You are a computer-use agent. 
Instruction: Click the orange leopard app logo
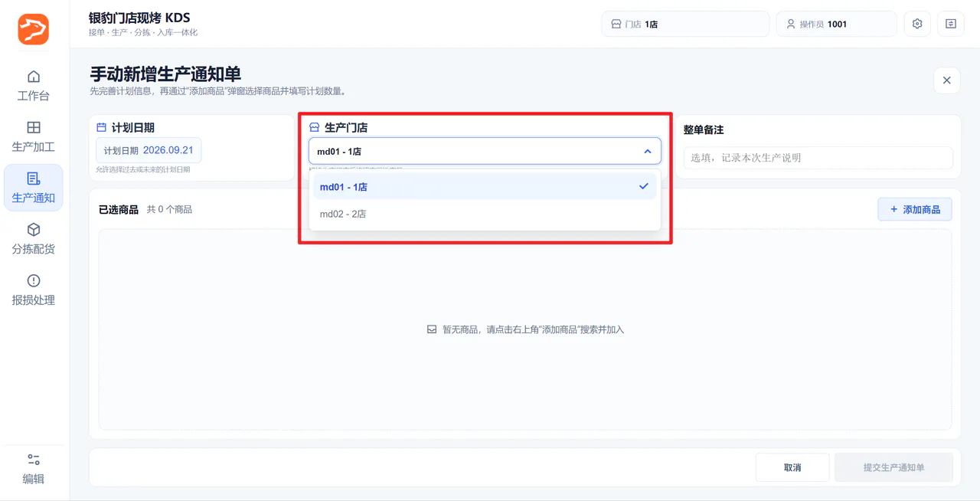34,29
